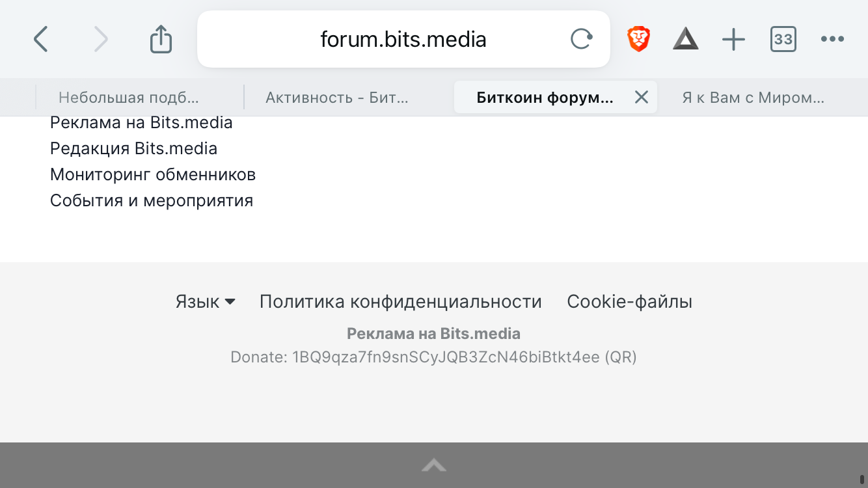Switch to the Я к Вам с Миром... tab
This screenshot has height=488, width=868.
click(x=753, y=98)
